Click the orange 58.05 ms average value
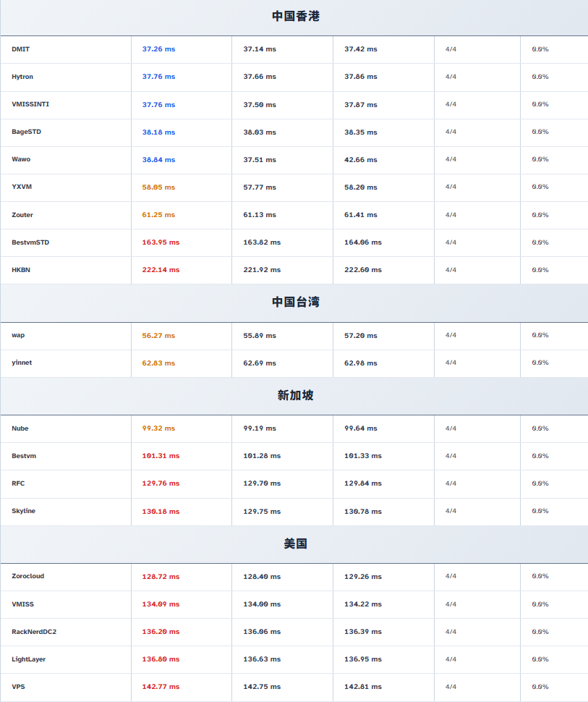The height and width of the screenshot is (702, 588). coord(158,187)
